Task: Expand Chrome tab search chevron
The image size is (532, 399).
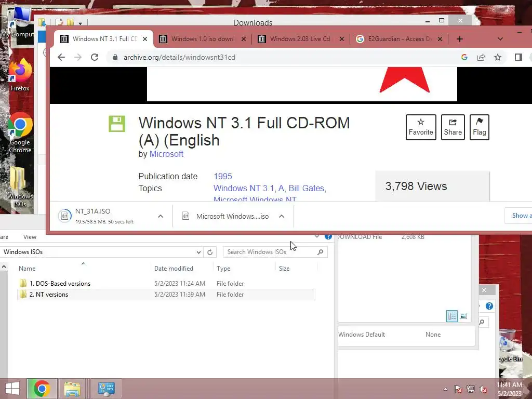Action: (x=500, y=39)
